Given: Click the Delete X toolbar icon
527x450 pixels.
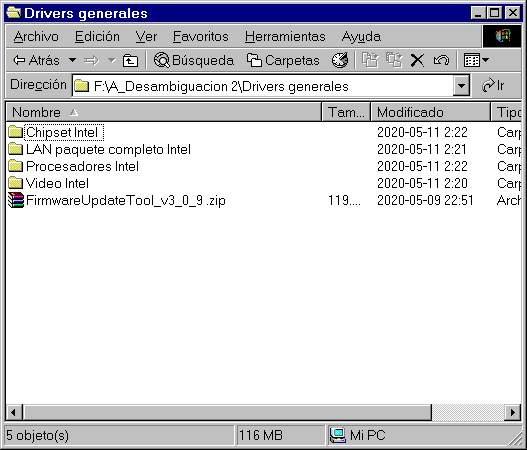Looking at the screenshot, I should (417, 61).
